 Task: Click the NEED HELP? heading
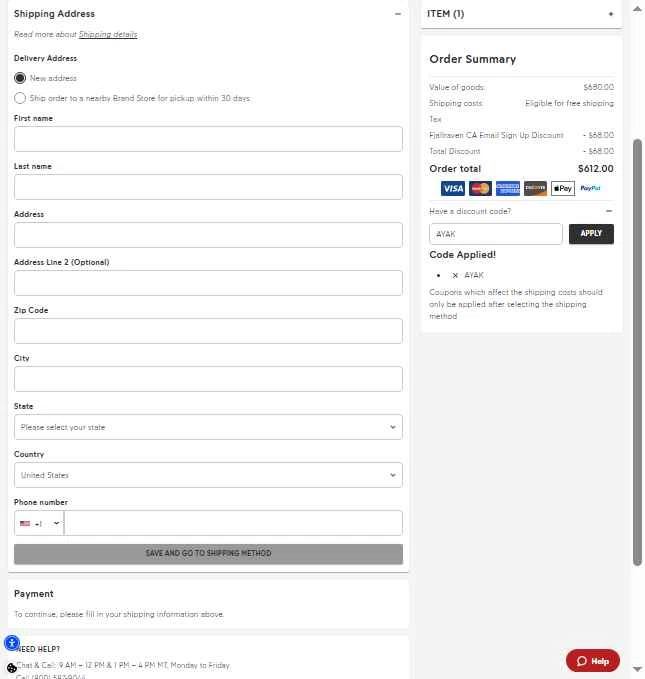(x=38, y=649)
